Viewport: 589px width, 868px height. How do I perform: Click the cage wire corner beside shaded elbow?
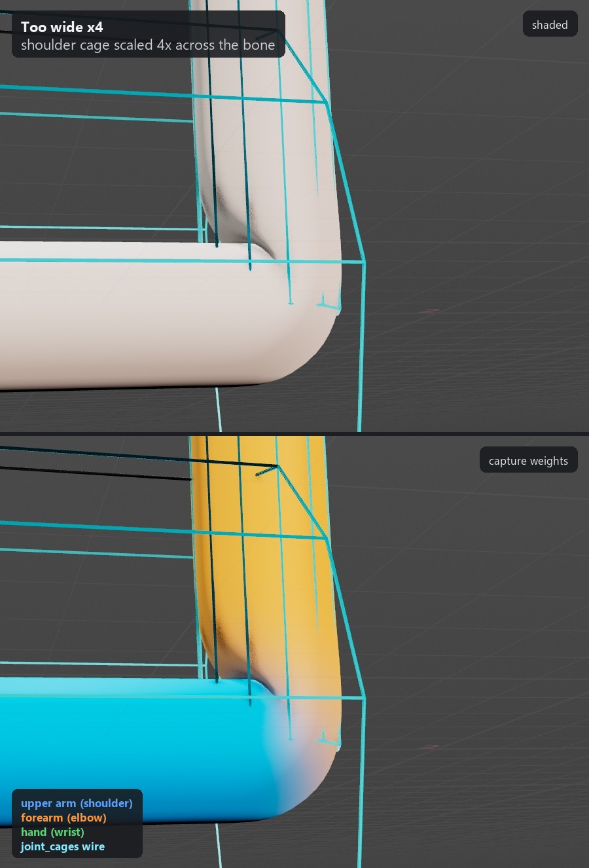pyautogui.click(x=364, y=262)
